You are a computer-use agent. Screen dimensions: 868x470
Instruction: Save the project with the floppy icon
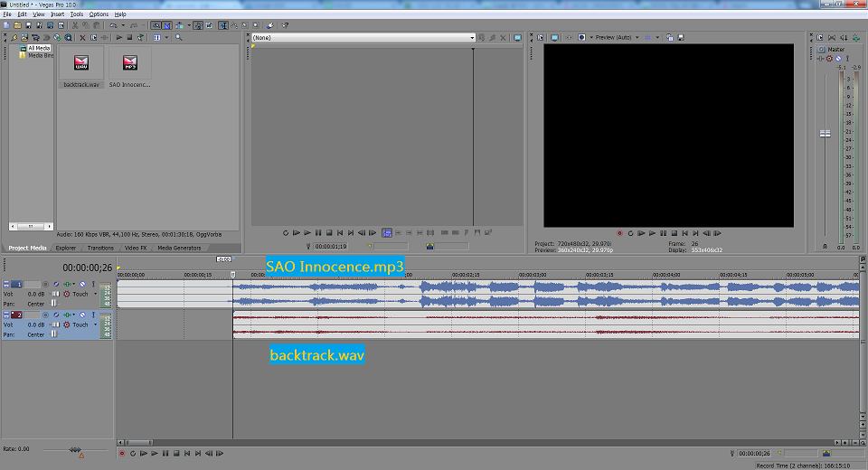coord(28,25)
